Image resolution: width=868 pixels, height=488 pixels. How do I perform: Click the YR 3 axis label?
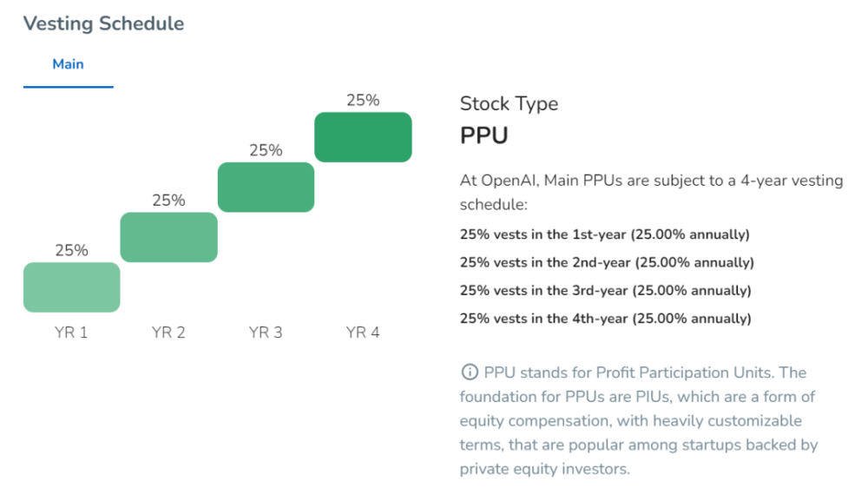coord(266,332)
